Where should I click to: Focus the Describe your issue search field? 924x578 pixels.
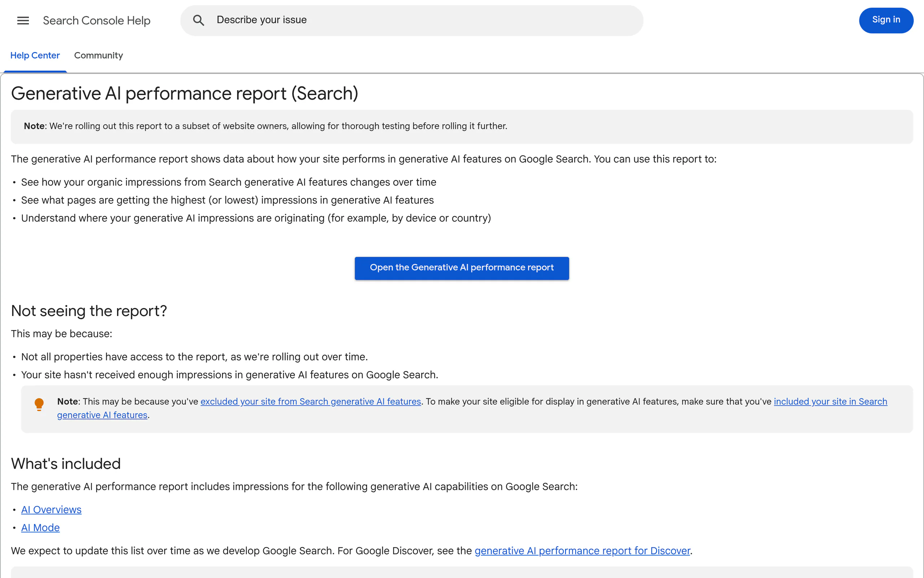(411, 20)
